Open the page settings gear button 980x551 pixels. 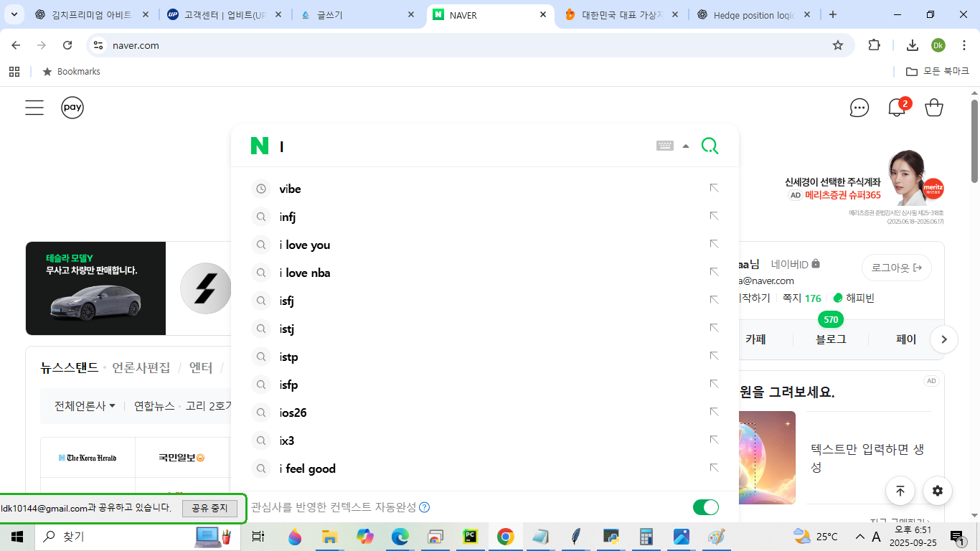point(937,491)
